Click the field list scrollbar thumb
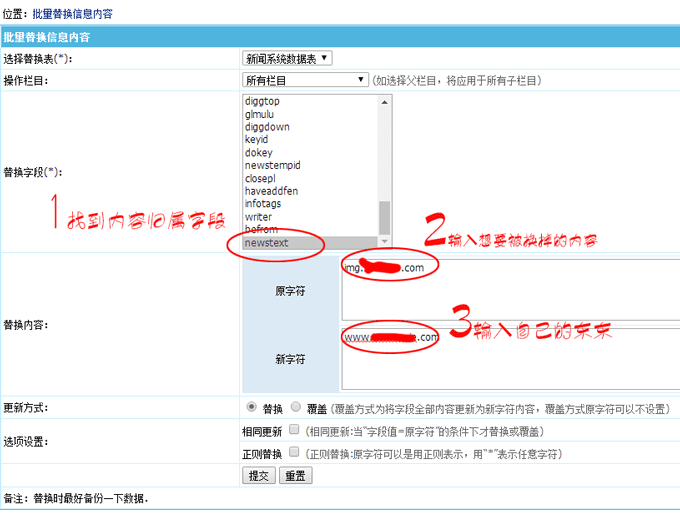Viewport: 680px width, 527px height. pos(385,216)
